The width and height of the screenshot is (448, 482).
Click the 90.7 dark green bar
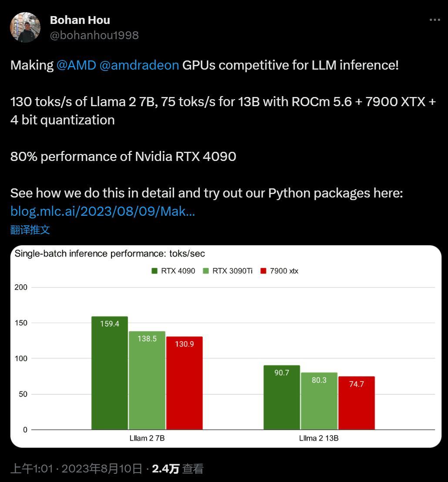click(282, 397)
